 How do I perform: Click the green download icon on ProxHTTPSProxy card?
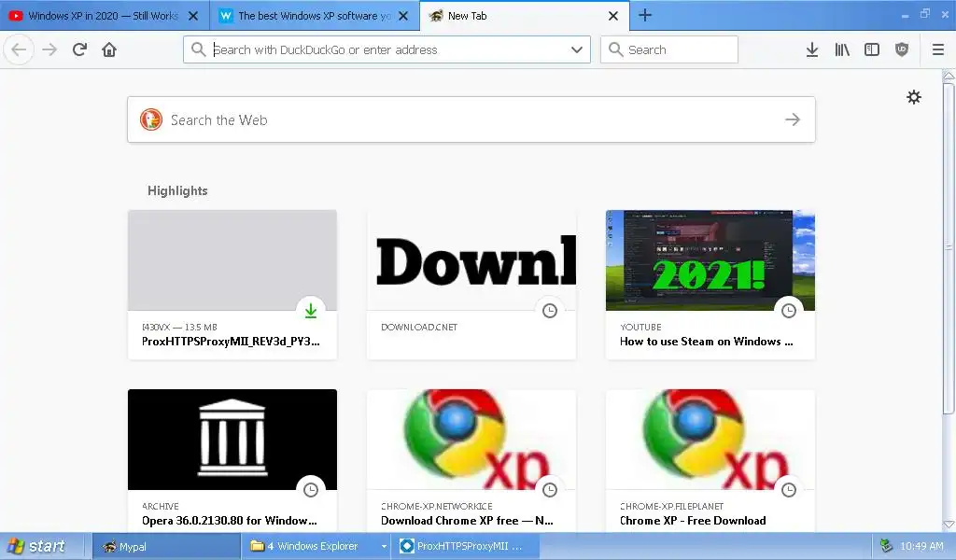coord(311,311)
